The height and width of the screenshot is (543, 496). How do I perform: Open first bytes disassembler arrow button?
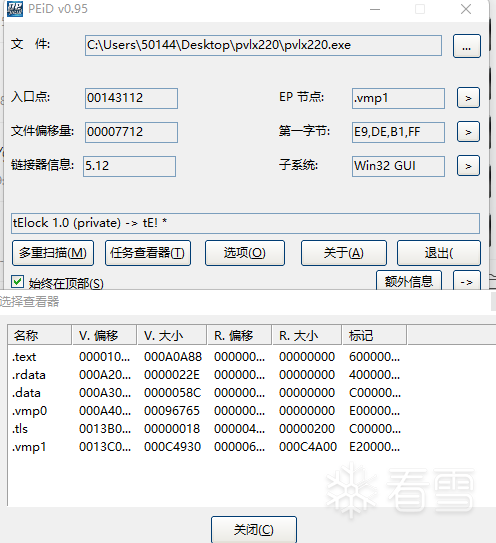click(468, 132)
